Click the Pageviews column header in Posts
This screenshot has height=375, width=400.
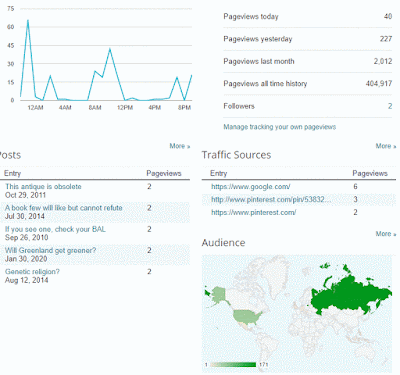pyautogui.click(x=164, y=173)
